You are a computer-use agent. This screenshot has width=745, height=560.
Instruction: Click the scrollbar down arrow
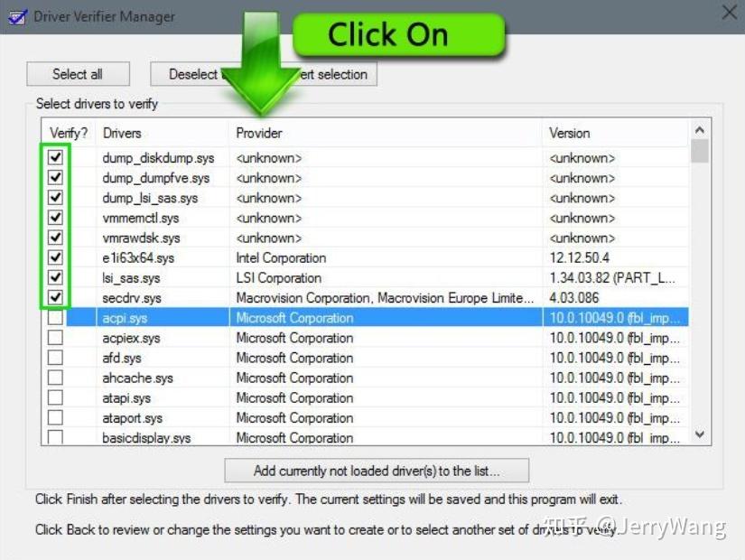[700, 434]
